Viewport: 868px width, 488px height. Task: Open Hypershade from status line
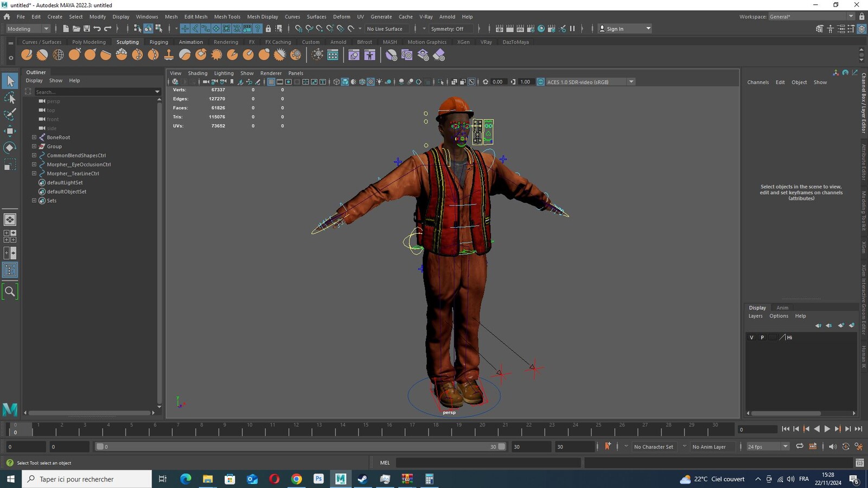tap(541, 29)
